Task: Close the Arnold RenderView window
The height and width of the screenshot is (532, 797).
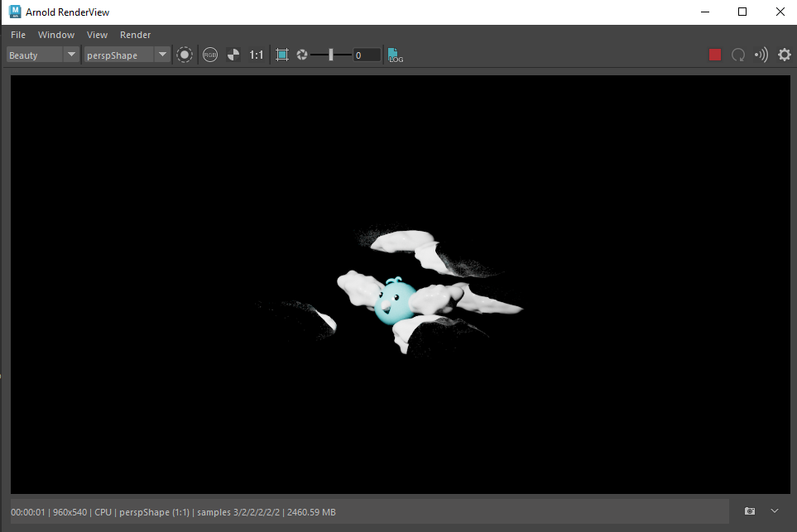Action: click(780, 12)
